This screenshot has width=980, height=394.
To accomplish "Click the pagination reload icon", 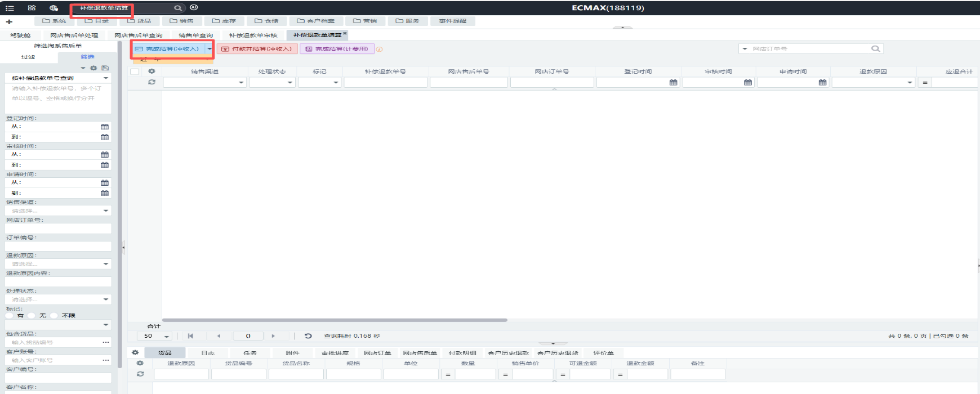I will [308, 336].
